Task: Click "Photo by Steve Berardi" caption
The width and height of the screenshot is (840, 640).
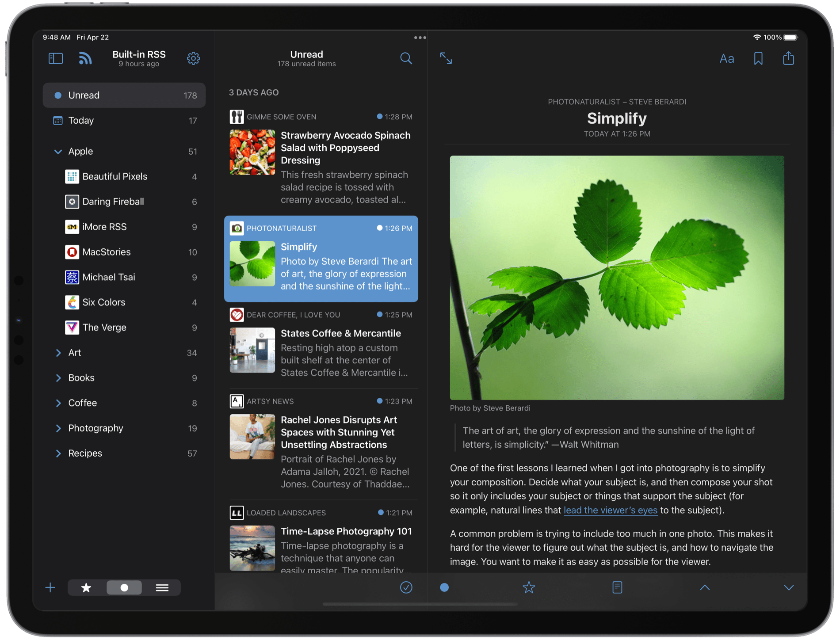Action: pos(490,408)
